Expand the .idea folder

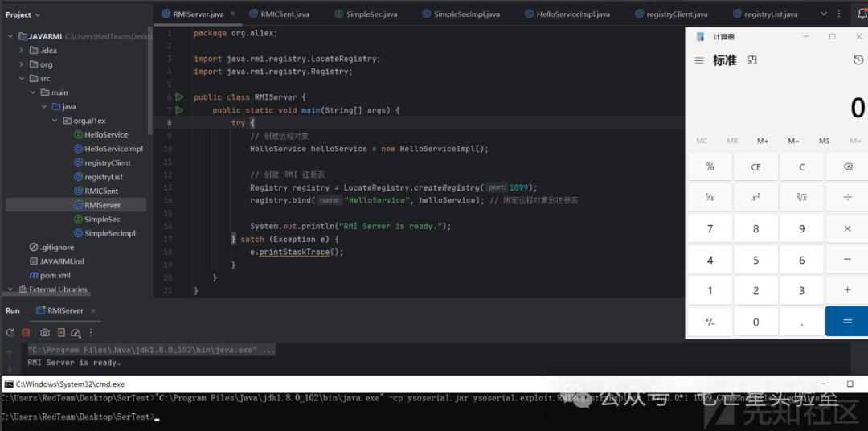[x=21, y=50]
